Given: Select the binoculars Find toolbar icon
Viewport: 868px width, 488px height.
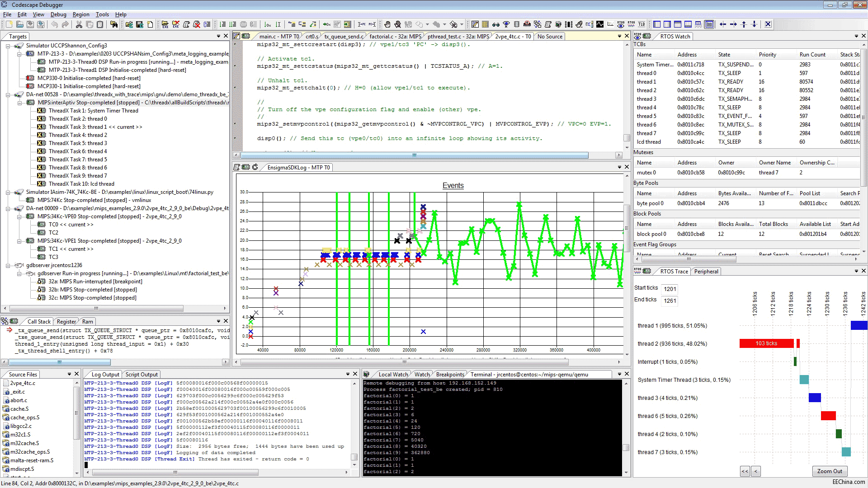Looking at the screenshot, I should (x=114, y=24).
